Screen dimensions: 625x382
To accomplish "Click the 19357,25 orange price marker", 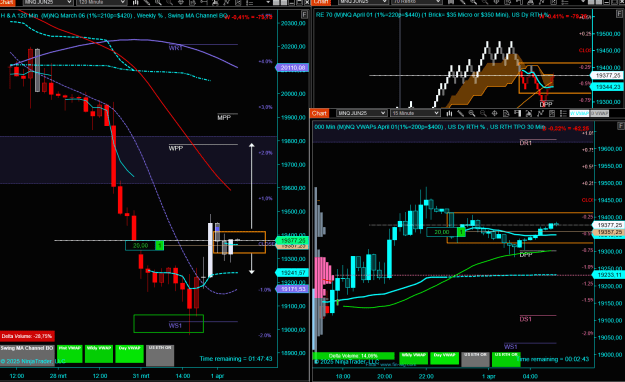I will coord(609,232).
